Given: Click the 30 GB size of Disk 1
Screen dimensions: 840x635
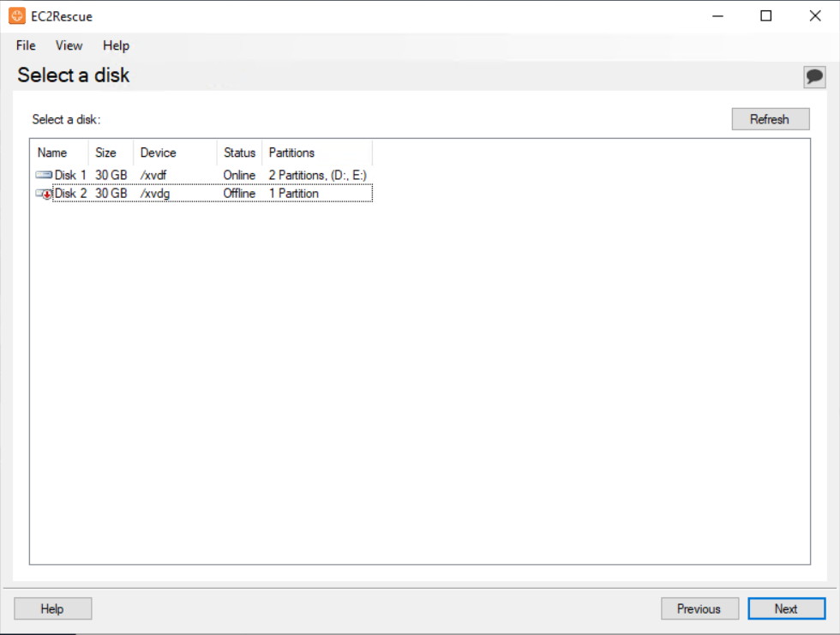Looking at the screenshot, I should [x=111, y=175].
